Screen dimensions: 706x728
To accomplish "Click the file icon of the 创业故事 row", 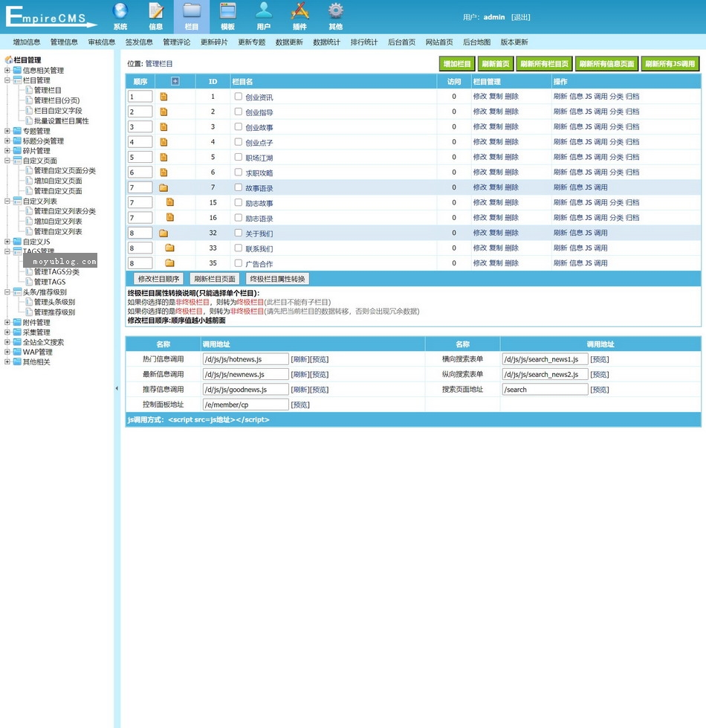I will pos(163,127).
